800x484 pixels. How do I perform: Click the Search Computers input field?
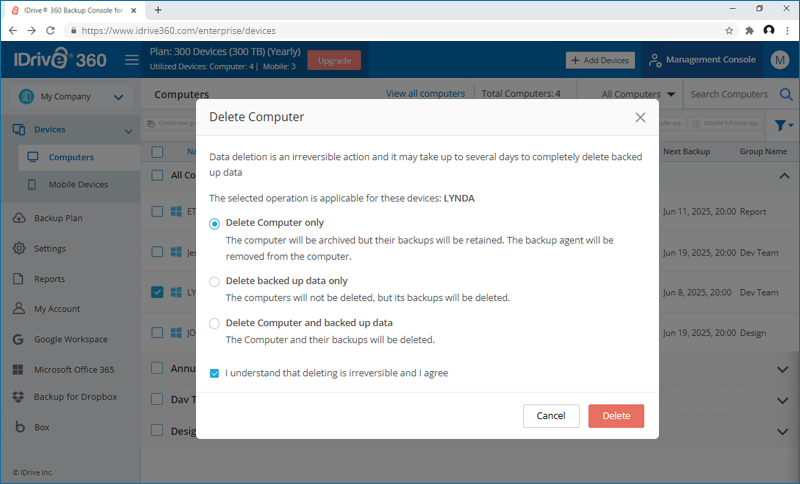[730, 94]
